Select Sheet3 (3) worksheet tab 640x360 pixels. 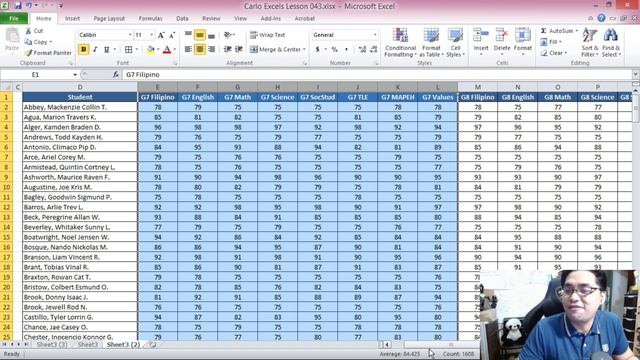pyautogui.click(x=51, y=344)
